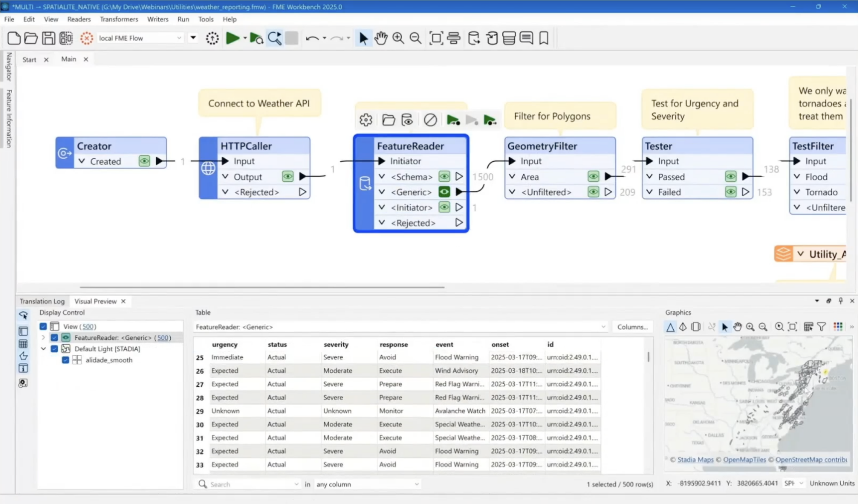Run from FeatureReader green play icon
The width and height of the screenshot is (858, 504).
click(490, 120)
